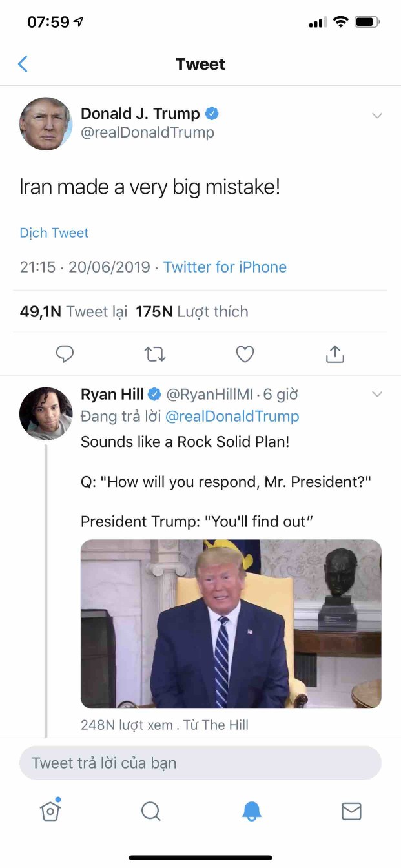
Task: View the 175N Lượt thích likes list
Action: click(192, 312)
